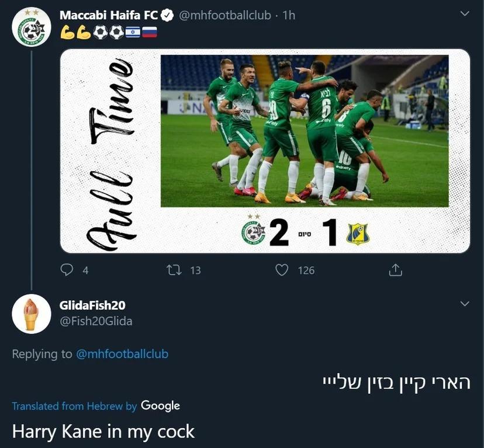This screenshot has height=448, width=484.
Task: Open GlidaFish20 ice cream avatar
Action: tap(32, 314)
